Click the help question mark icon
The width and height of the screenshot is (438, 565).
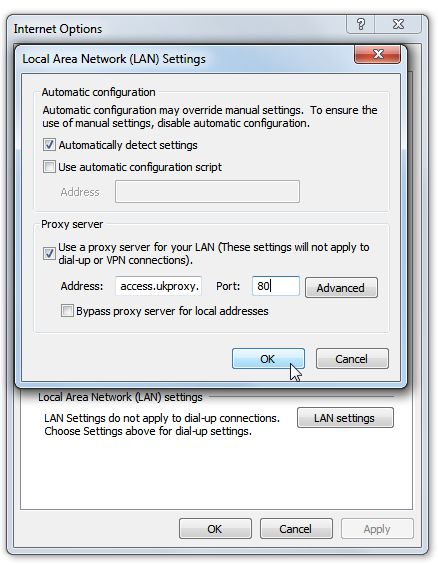click(361, 25)
